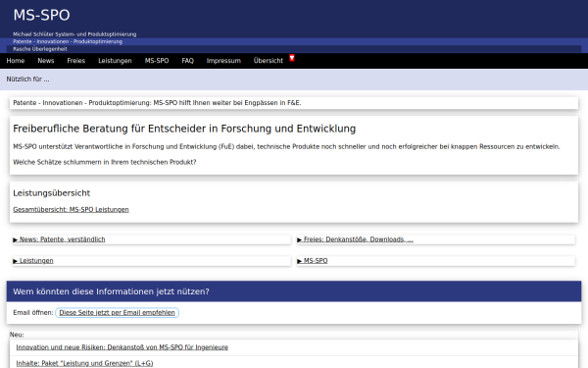
Task: Open the FAQ menu item
Action: tap(187, 61)
